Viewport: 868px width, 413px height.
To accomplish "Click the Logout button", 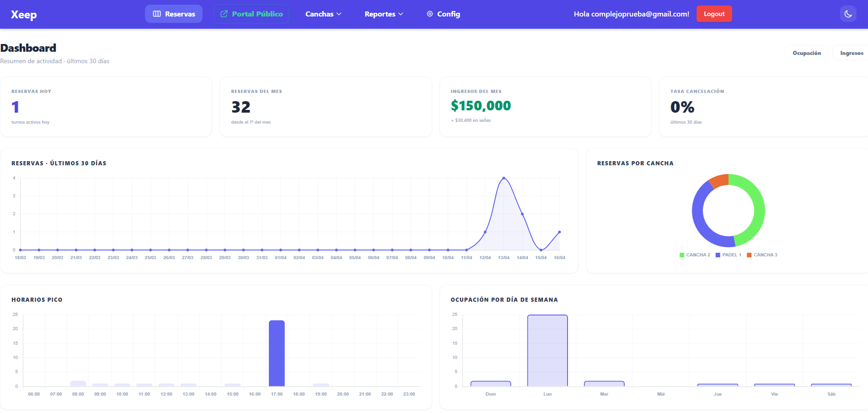I will [714, 14].
